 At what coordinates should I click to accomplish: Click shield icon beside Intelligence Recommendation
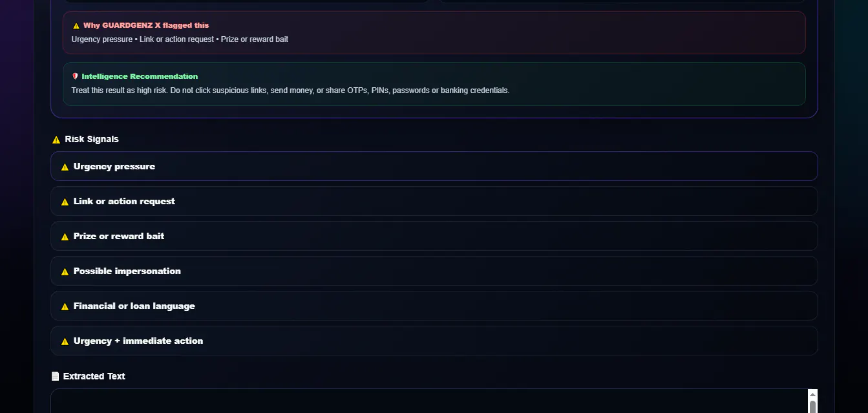(x=75, y=76)
